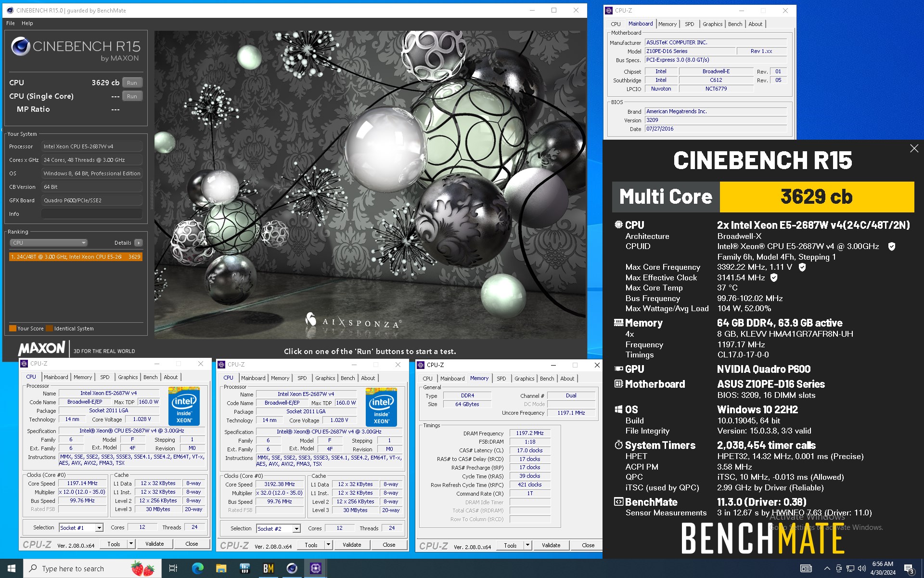Screen dimensions: 924x578
Task: Click Validate in Socket #1 CPU-Z window
Action: [154, 544]
